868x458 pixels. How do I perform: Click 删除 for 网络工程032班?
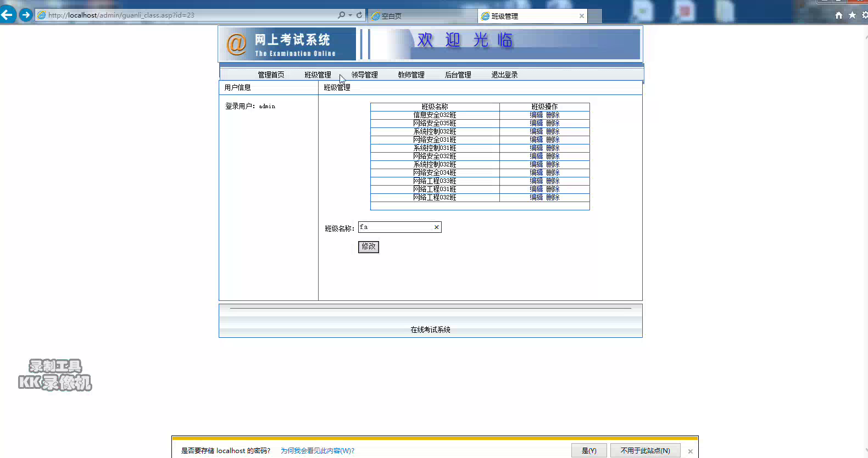click(553, 197)
